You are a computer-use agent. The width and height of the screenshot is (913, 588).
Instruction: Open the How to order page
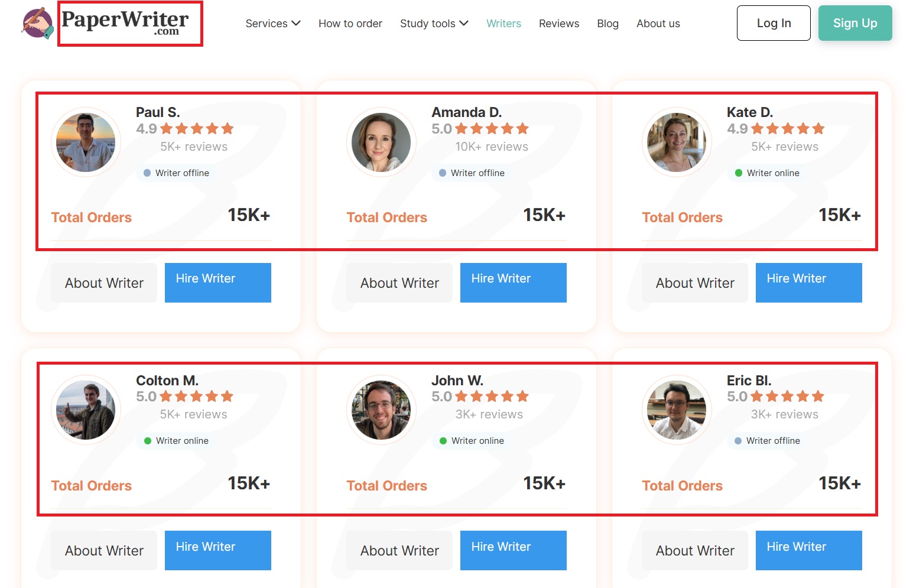[350, 24]
